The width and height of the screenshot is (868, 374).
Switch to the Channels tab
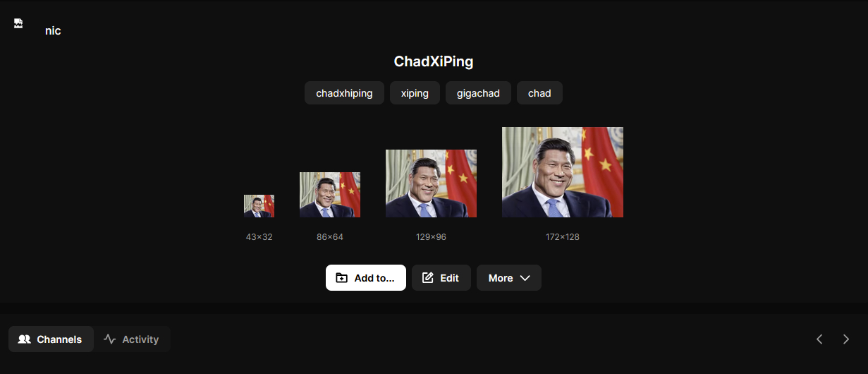[x=51, y=339]
